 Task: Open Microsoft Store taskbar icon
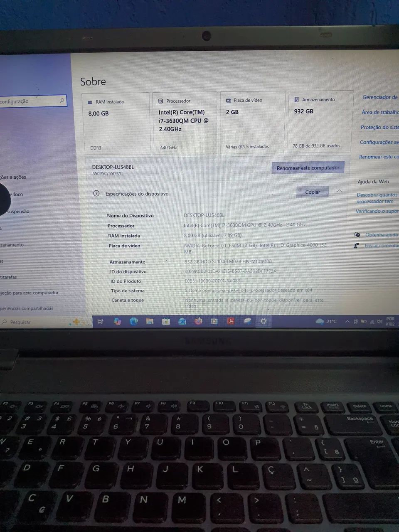click(166, 321)
